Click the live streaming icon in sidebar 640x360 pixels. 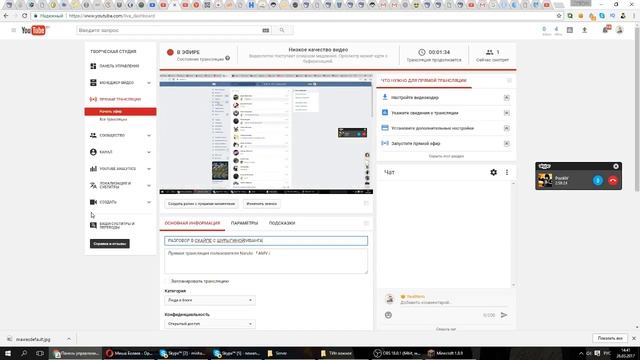tap(93, 99)
